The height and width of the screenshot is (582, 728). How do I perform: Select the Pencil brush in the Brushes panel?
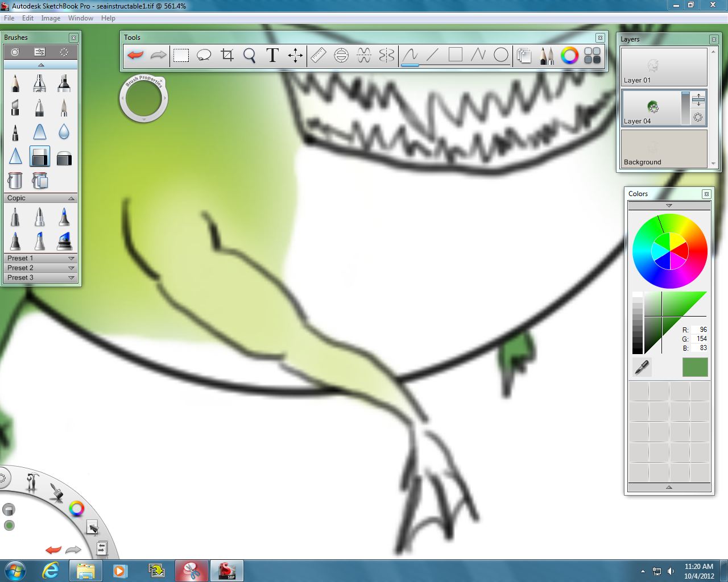tap(15, 83)
